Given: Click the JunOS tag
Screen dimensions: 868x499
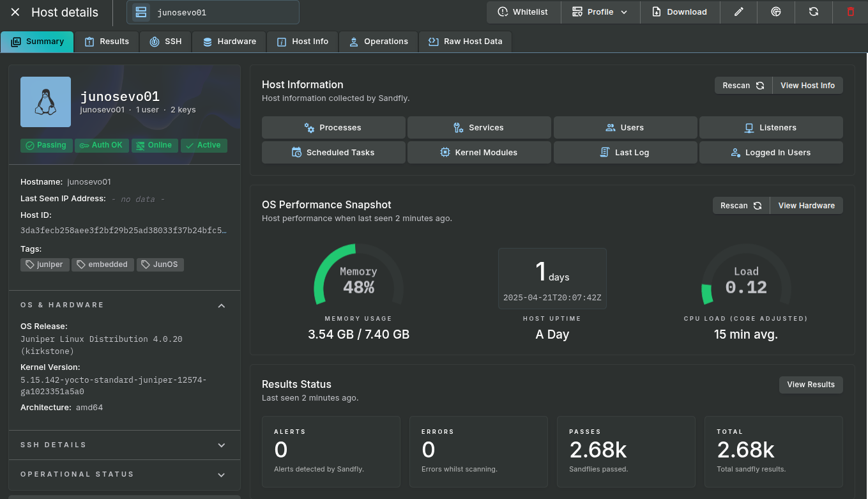Looking at the screenshot, I should 160,265.
